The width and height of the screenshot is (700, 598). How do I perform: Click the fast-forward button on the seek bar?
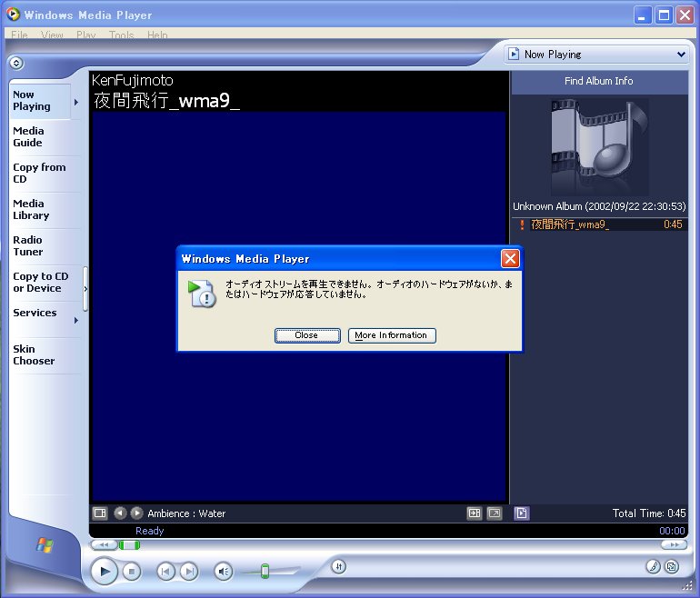click(675, 545)
